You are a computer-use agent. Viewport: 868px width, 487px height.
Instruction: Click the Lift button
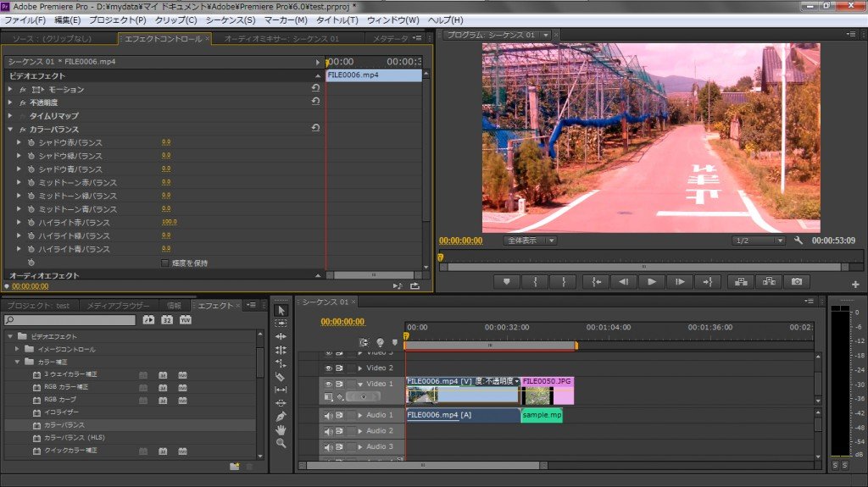pyautogui.click(x=741, y=282)
